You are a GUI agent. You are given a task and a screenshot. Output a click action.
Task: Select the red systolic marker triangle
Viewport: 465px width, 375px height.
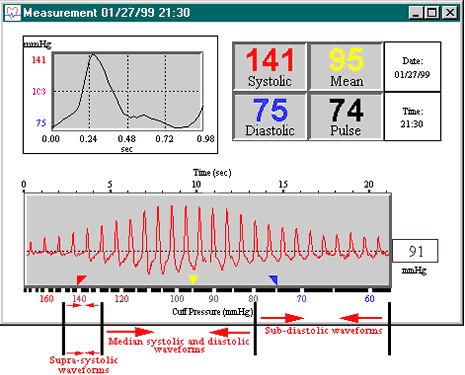[81, 280]
